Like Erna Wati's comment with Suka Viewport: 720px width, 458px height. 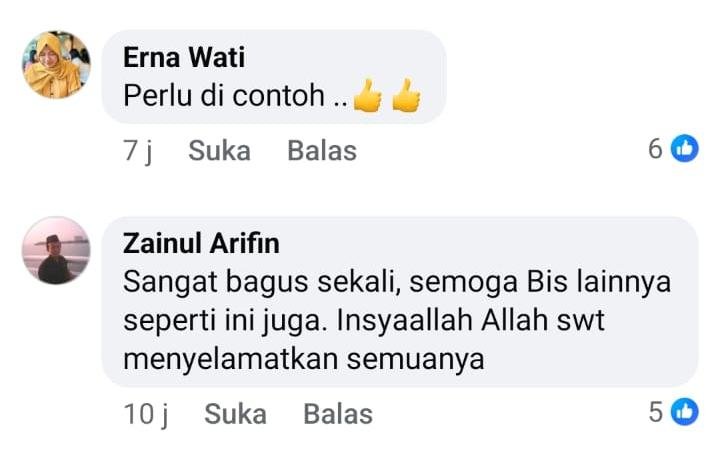pyautogui.click(x=219, y=150)
